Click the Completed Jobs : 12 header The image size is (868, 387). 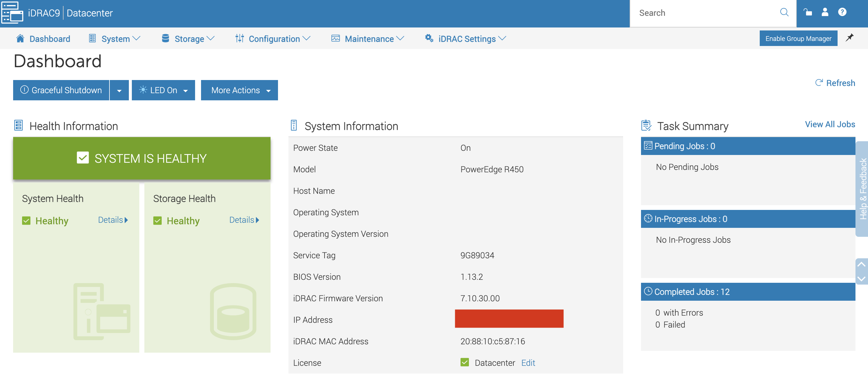[x=748, y=291]
